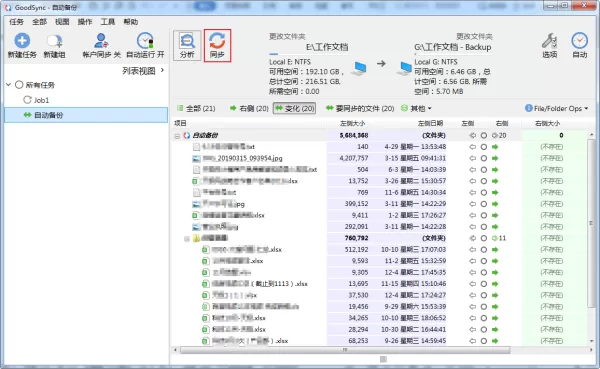This screenshot has height=369, width=600.
Task: Select do-nothing circle in the 28,294 row
Action: click(484, 329)
